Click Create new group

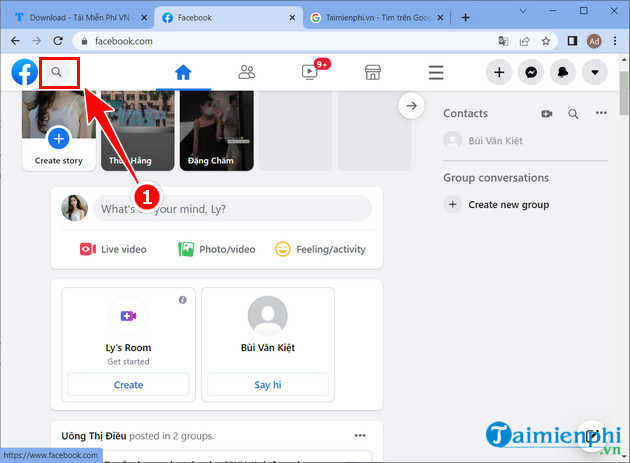[x=497, y=205]
